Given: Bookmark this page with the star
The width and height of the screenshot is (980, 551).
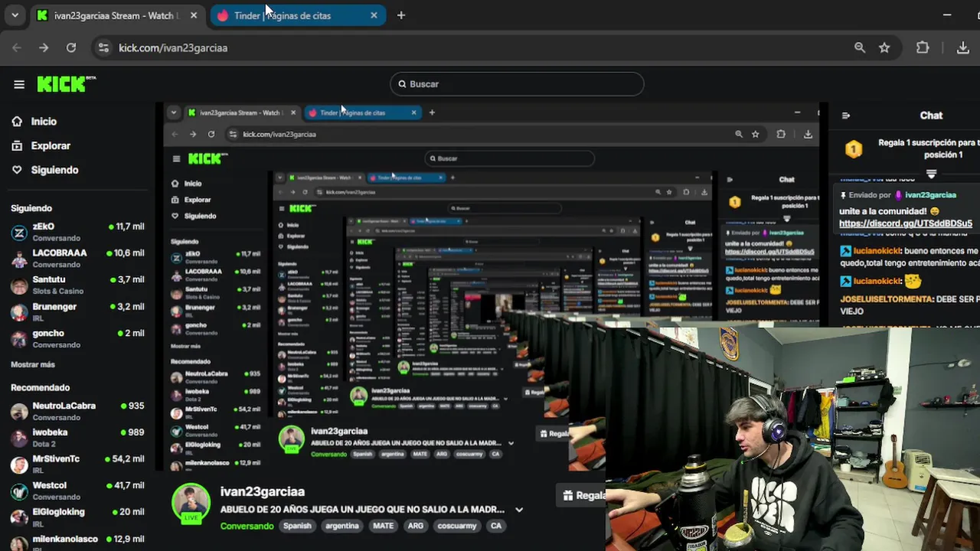Looking at the screenshot, I should click(884, 47).
